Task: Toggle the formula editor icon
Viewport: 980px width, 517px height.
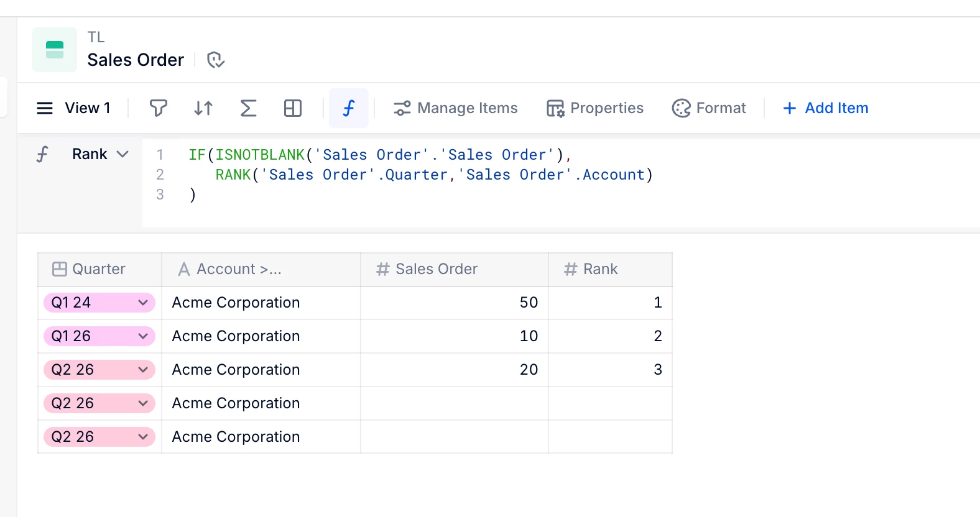Action: coord(349,108)
